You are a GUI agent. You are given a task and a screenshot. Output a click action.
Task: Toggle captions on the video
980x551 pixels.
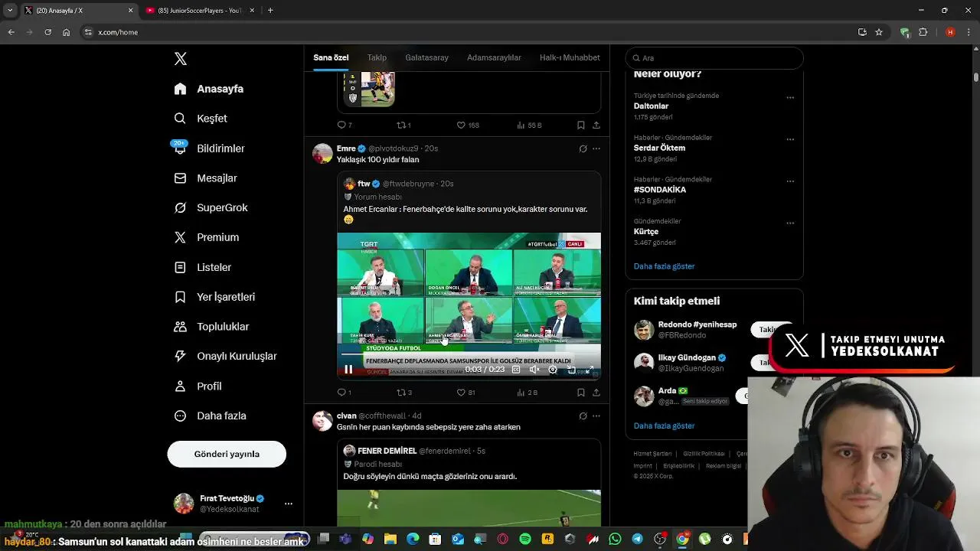pyautogui.click(x=516, y=370)
